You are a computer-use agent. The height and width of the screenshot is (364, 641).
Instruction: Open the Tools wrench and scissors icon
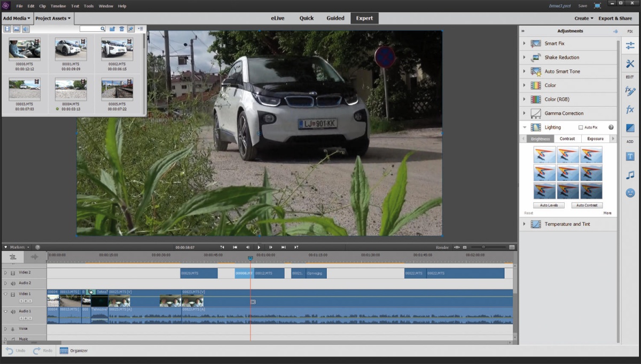[x=630, y=64]
